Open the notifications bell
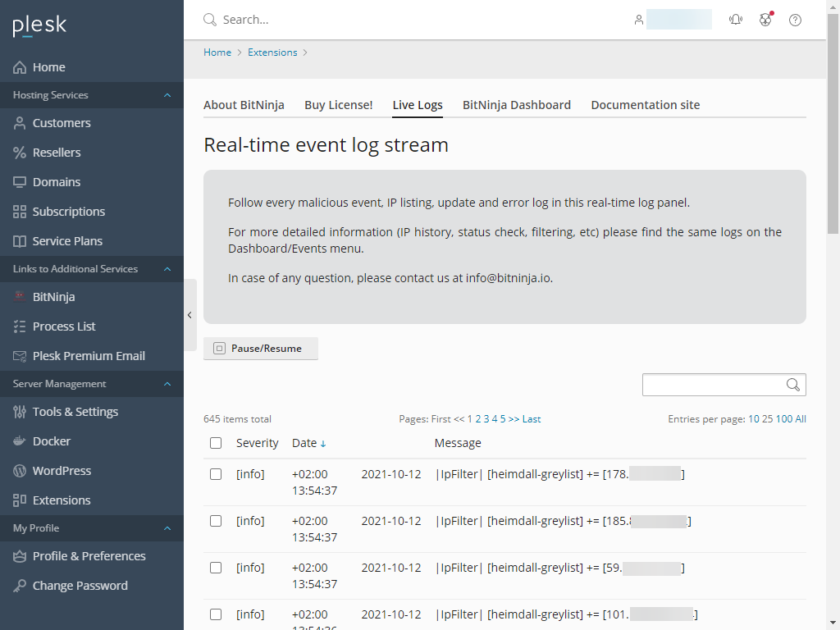 click(736, 20)
